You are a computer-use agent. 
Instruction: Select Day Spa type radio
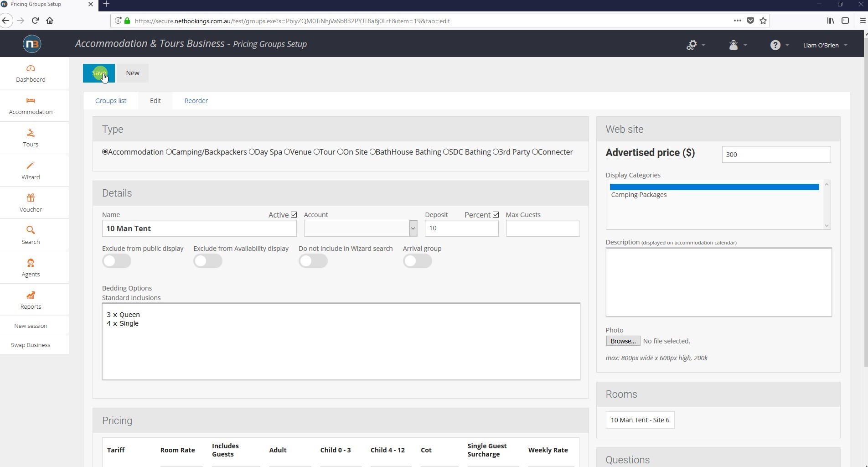pos(252,152)
